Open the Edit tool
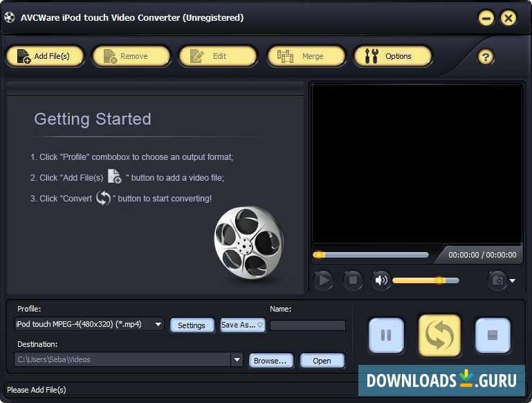The width and height of the screenshot is (532, 403). click(218, 56)
